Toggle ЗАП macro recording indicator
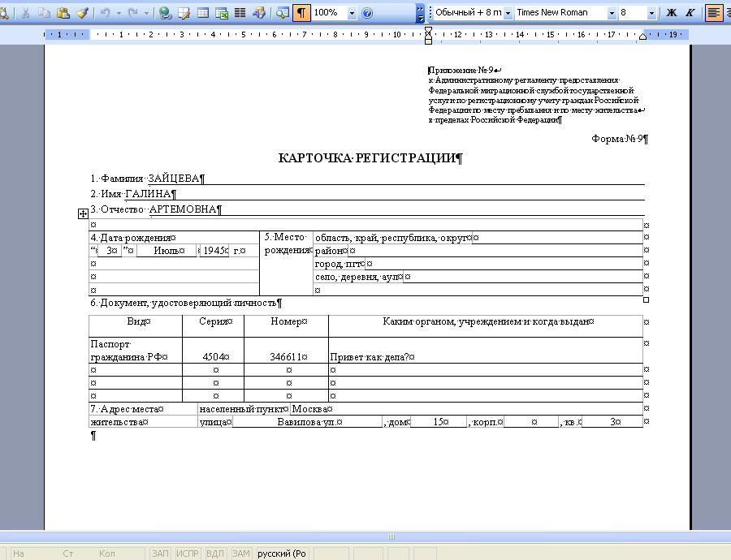Viewport: 731px width, 560px height. click(x=160, y=554)
